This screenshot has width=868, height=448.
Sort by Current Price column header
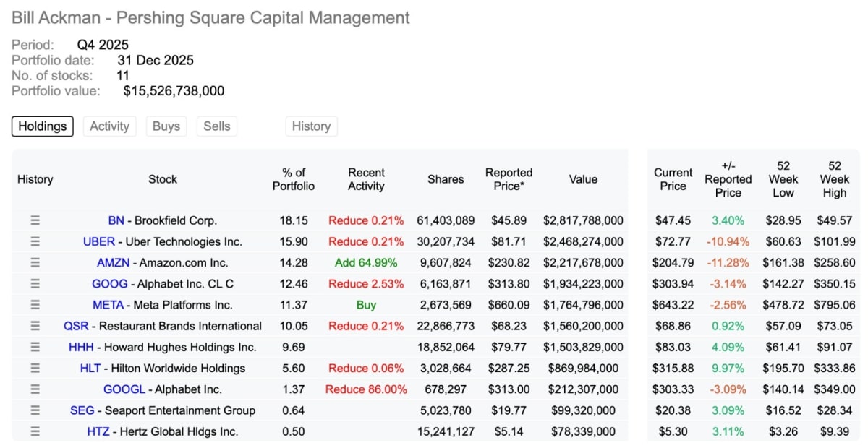[x=673, y=179]
